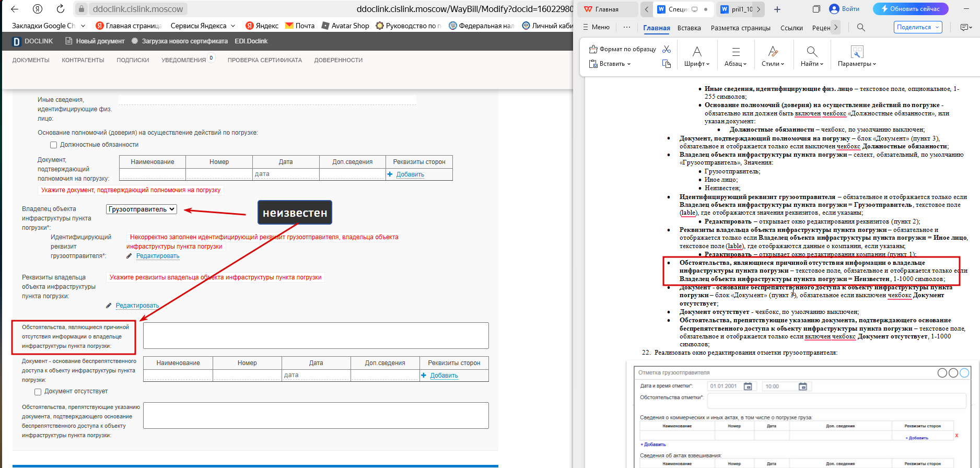Click the WPS search magnifier icon
Image resolution: width=980 pixels, height=468 pixels.
coord(861,27)
